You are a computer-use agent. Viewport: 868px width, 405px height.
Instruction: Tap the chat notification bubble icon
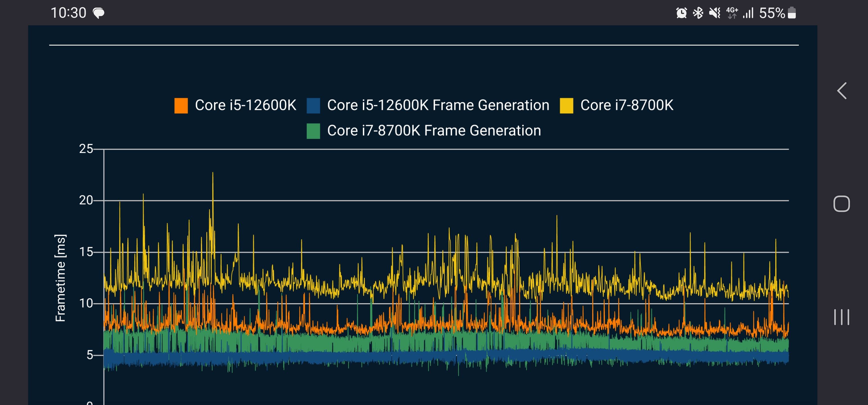pyautogui.click(x=99, y=13)
